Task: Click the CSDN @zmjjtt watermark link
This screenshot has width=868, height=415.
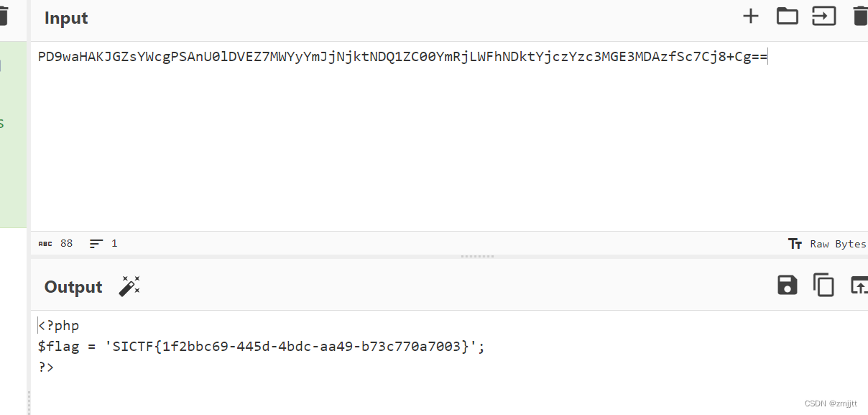Action: coord(831,403)
